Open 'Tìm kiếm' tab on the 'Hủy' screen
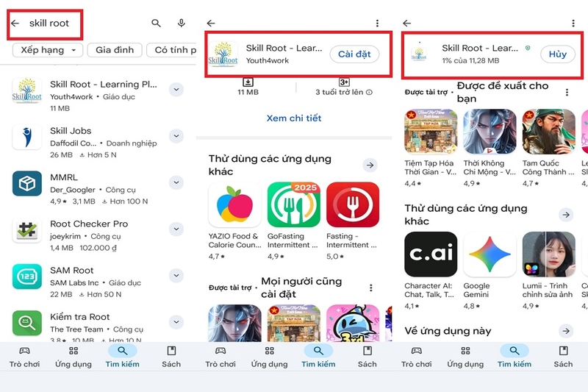588x392 pixels. (514, 357)
